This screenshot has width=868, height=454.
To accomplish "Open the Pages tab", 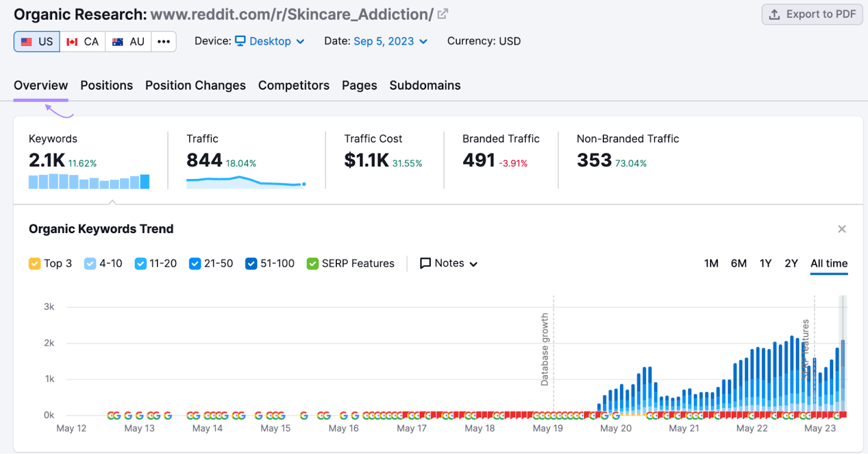I will click(359, 85).
